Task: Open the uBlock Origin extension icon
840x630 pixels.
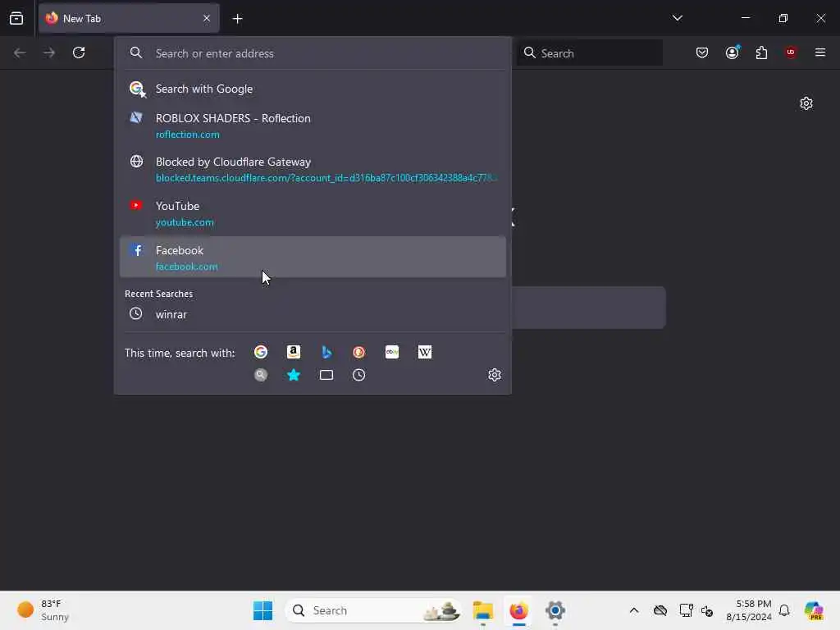Action: click(791, 52)
